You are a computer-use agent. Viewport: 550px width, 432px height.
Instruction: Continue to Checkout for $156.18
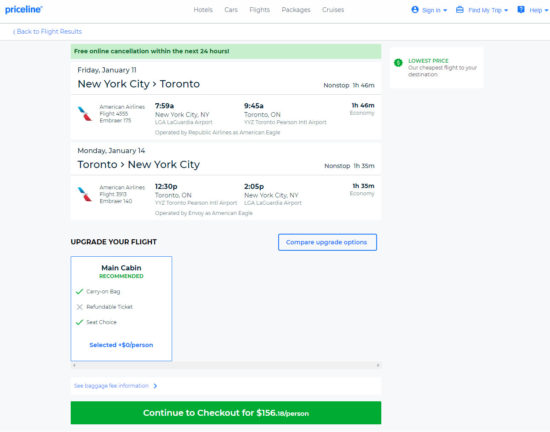click(226, 413)
